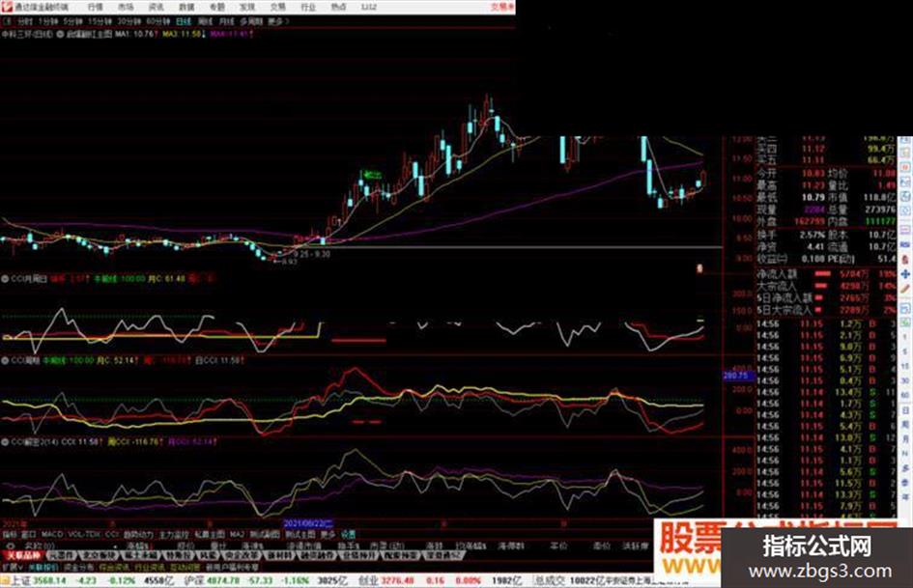Open the 市场 menu

[126, 7]
